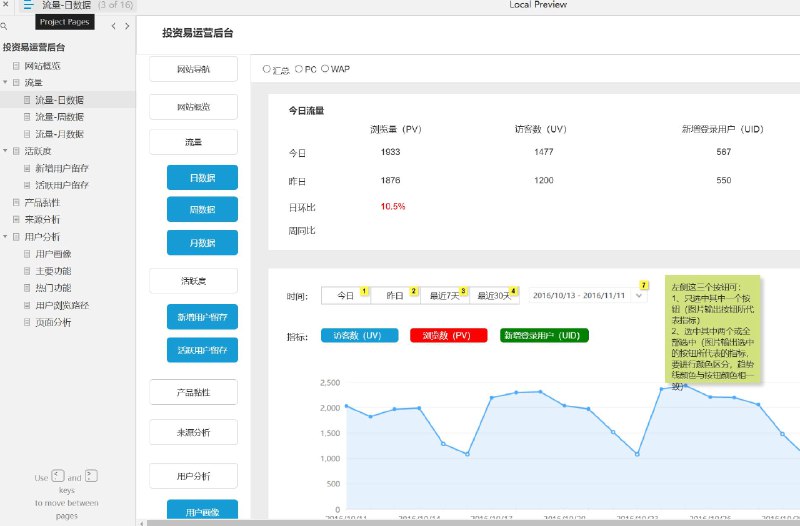Viewport: 800px width, 526px height.
Task: Click the horizontal scrollbar at bottom
Action: point(473,523)
